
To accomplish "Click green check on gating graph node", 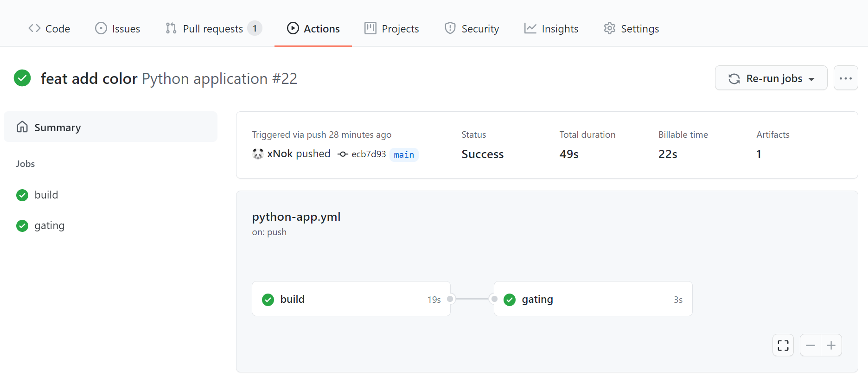I will pos(510,300).
